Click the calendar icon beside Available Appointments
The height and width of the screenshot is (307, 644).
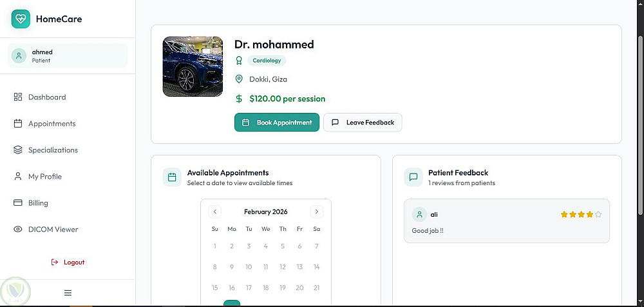click(x=172, y=177)
